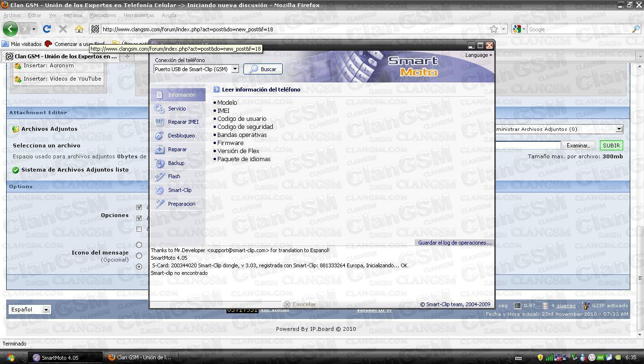Bookmark this page with the star

(494, 29)
